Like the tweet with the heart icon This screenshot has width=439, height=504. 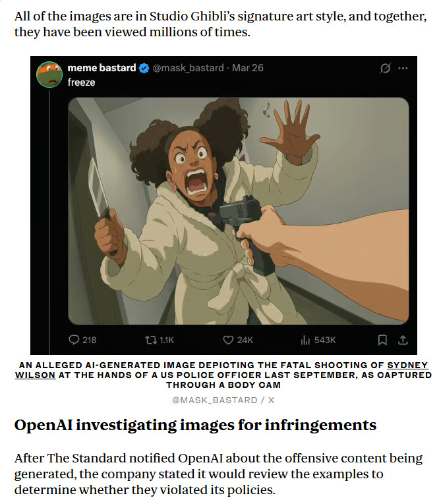228,340
